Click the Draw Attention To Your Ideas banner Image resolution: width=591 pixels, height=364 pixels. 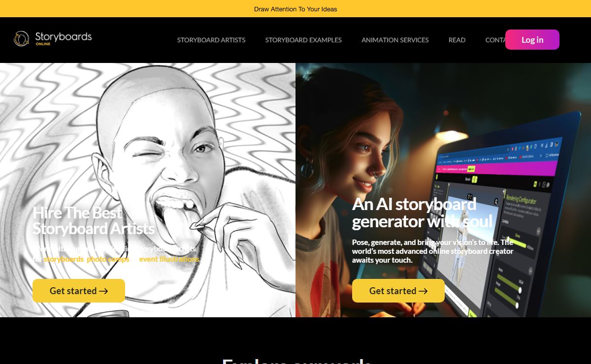click(295, 9)
